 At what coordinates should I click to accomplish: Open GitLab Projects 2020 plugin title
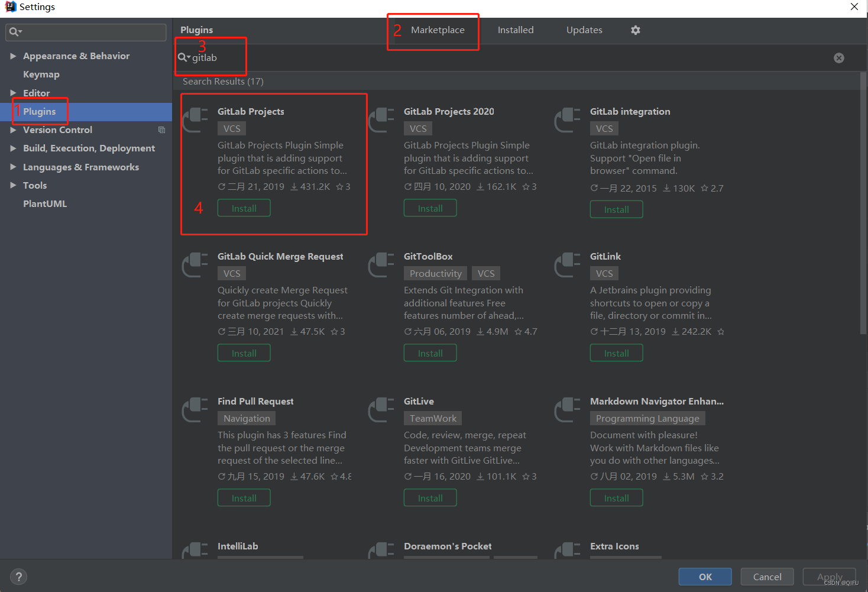point(449,112)
